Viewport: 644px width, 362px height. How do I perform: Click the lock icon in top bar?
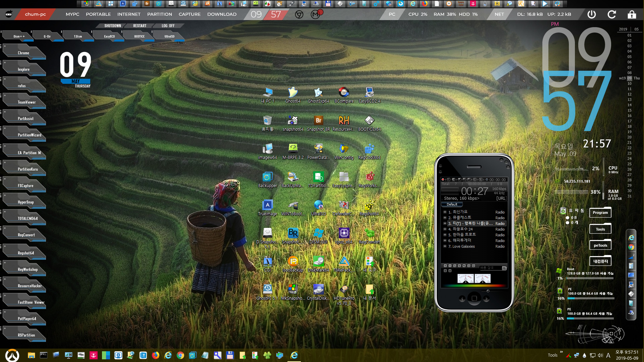click(632, 14)
